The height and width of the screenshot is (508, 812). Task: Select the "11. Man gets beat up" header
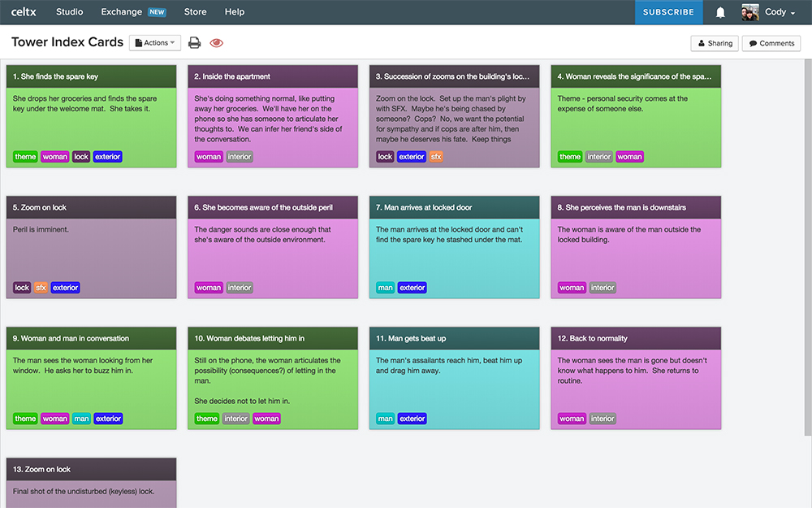pyautogui.click(x=454, y=338)
